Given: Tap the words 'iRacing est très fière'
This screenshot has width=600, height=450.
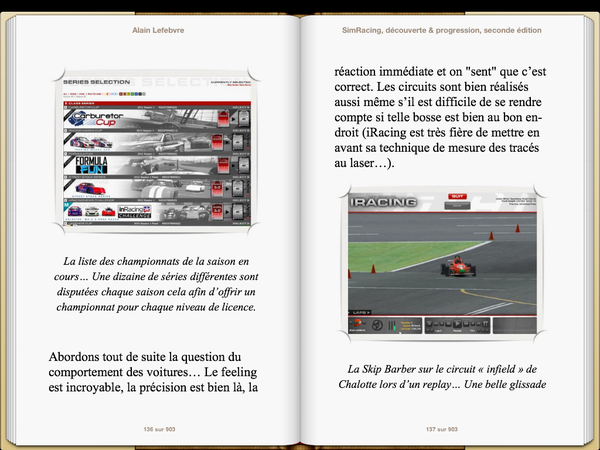Looking at the screenshot, I should [417, 133].
